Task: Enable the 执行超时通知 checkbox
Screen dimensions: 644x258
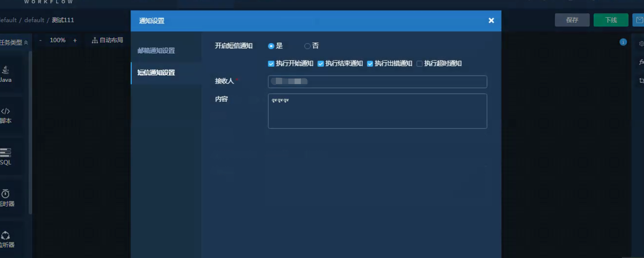Action: tap(419, 64)
